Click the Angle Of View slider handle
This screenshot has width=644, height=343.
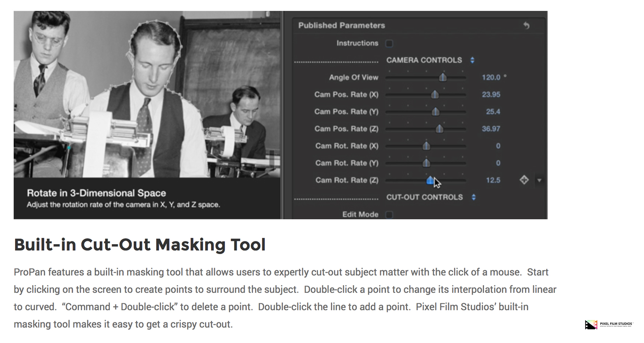(x=443, y=77)
